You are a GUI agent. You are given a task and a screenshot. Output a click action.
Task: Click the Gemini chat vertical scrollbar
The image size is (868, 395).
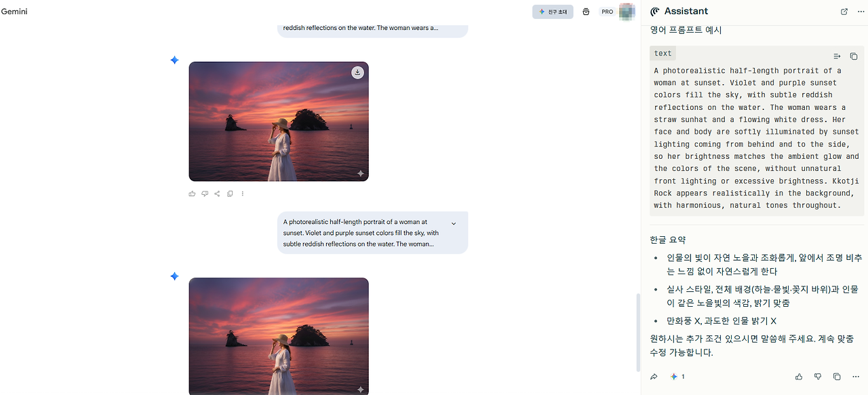click(x=637, y=333)
